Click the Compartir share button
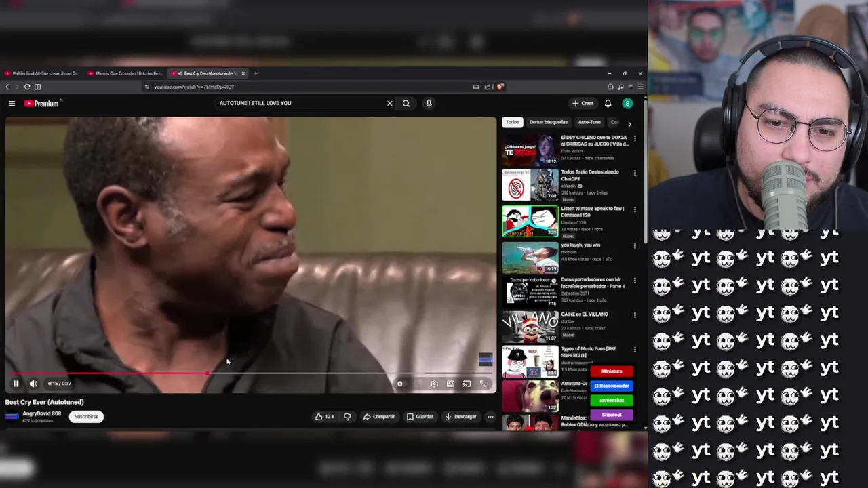 pos(378,417)
